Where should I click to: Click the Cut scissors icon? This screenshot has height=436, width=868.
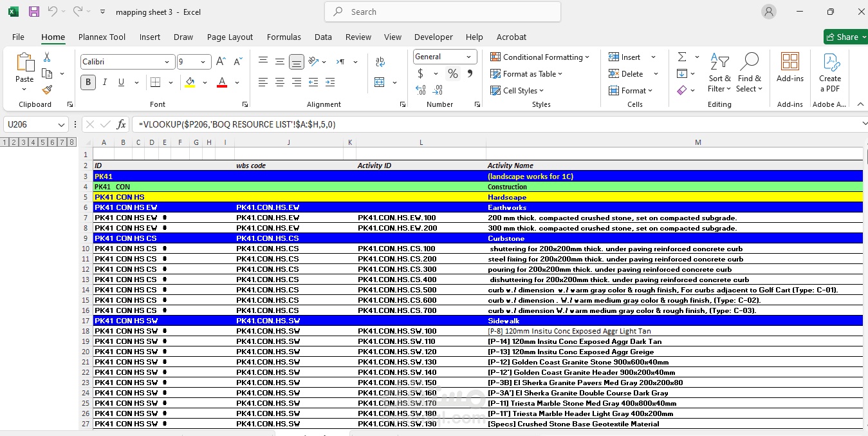(47, 57)
